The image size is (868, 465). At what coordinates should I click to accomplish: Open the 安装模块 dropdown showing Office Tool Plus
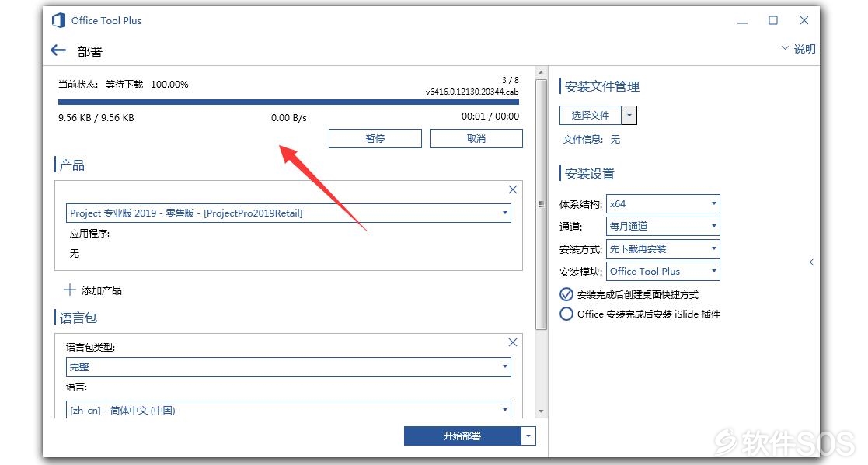(663, 272)
